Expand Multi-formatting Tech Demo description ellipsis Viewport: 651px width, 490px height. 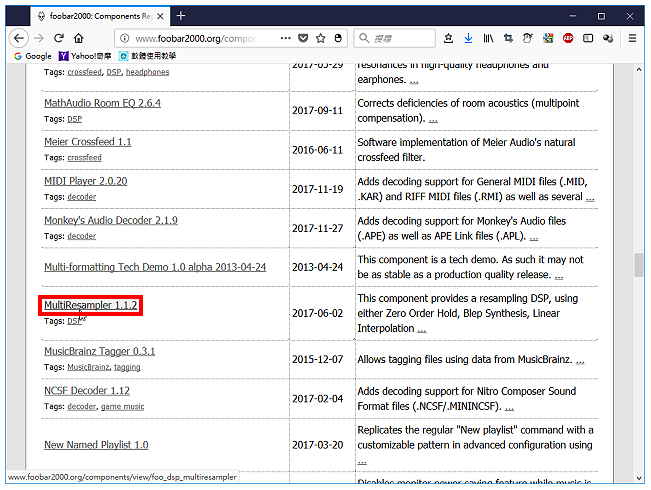point(559,277)
